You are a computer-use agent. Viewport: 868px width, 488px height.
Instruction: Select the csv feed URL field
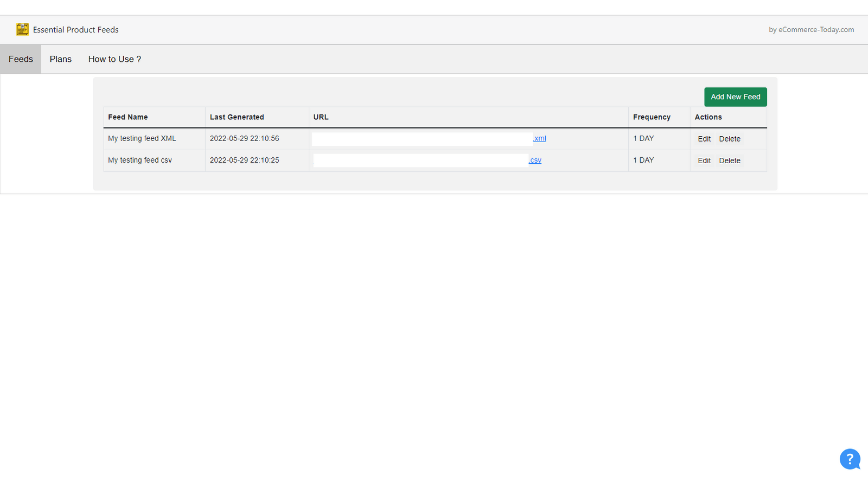pyautogui.click(x=420, y=160)
